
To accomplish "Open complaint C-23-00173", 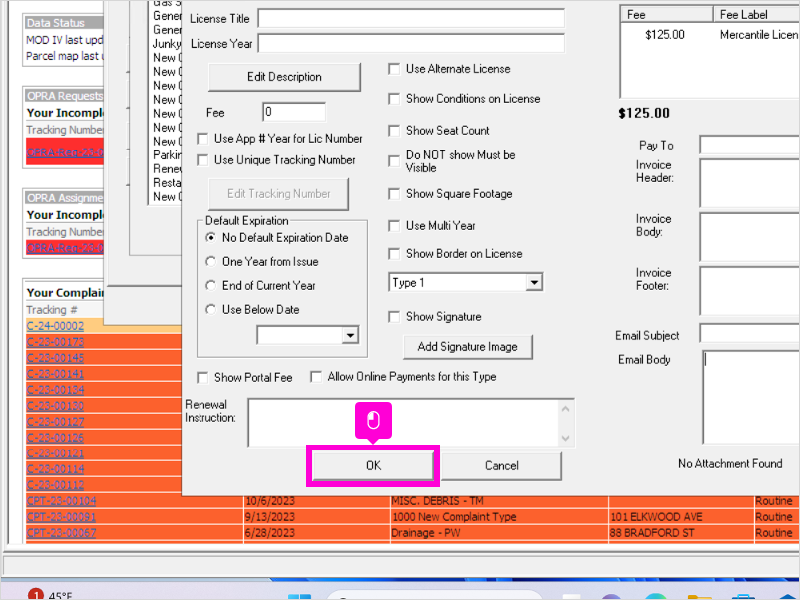I will tap(55, 342).
